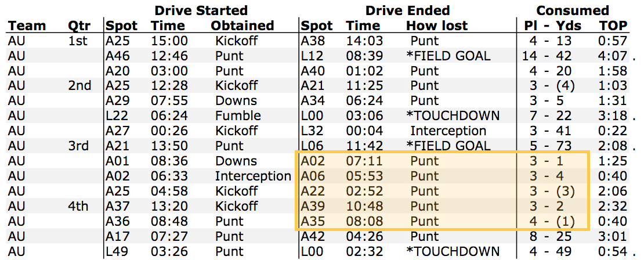644x260 pixels.
Task: Click the first *TOUCHDOWN cell at 03:06
Action: coord(453,116)
